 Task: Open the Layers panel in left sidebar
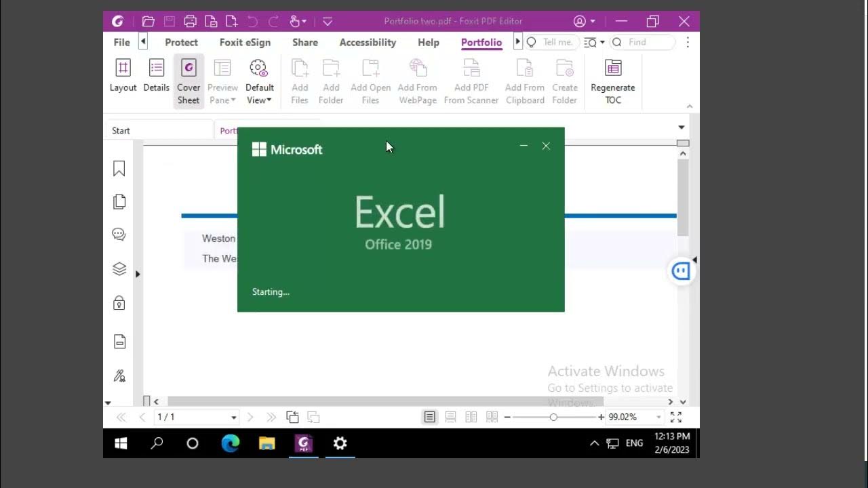point(119,269)
